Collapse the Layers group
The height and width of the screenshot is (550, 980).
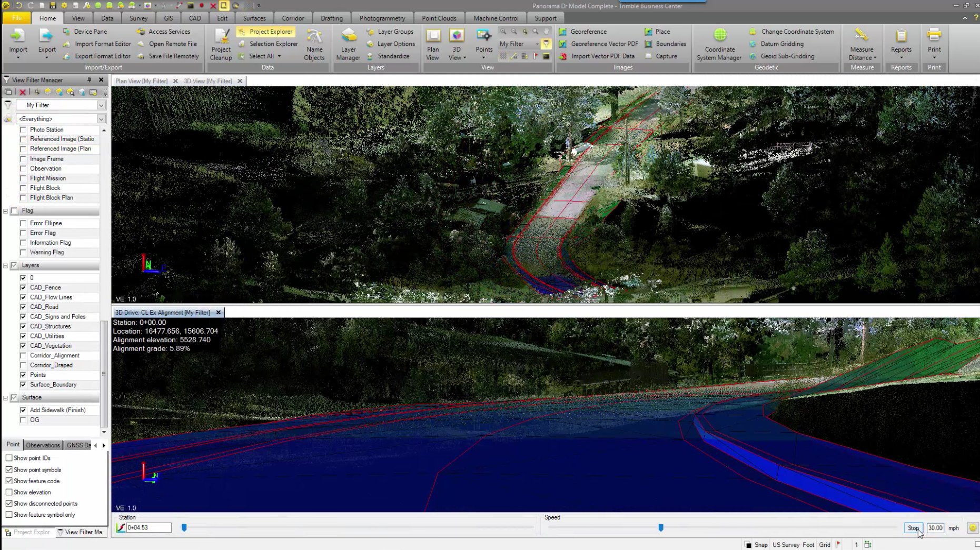6,265
